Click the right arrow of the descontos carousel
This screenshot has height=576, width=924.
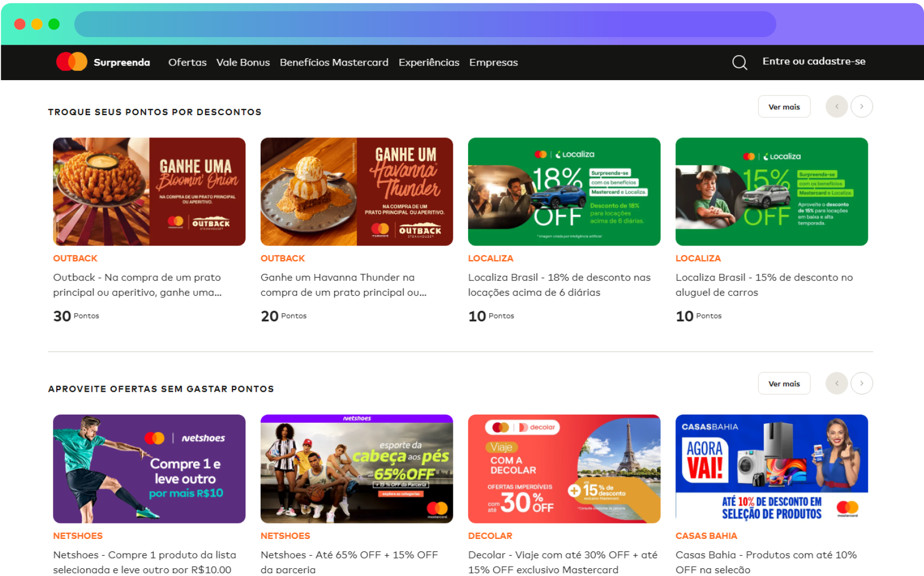(861, 106)
